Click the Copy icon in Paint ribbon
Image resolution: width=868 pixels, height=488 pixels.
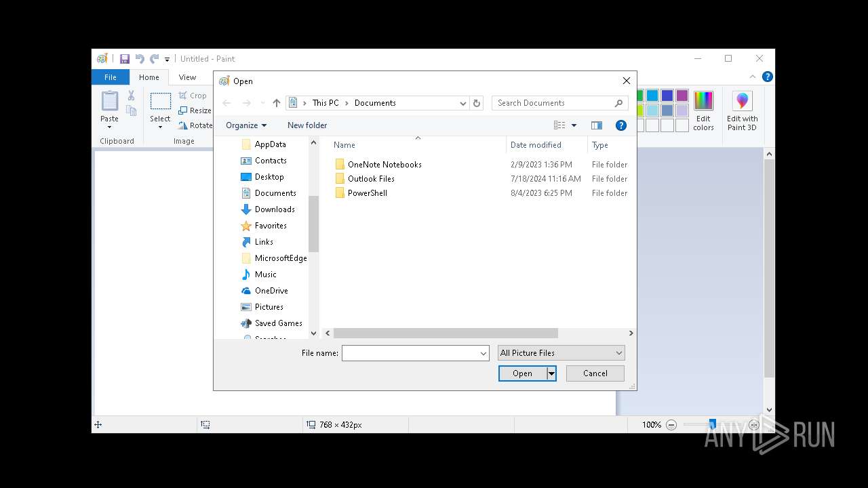pos(131,110)
